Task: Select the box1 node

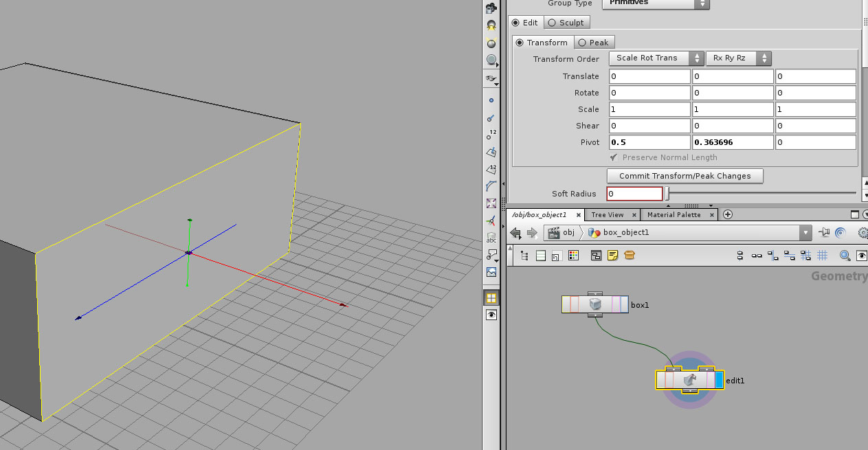Action: [x=595, y=304]
